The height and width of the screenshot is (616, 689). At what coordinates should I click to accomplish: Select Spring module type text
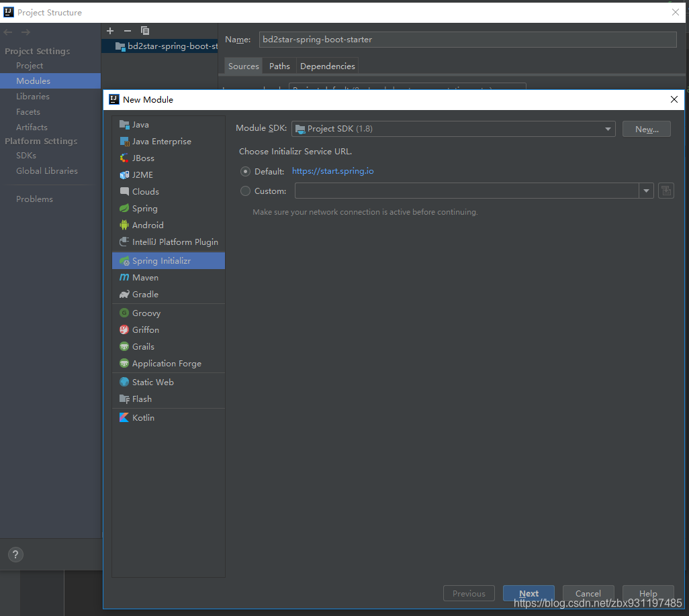(145, 209)
